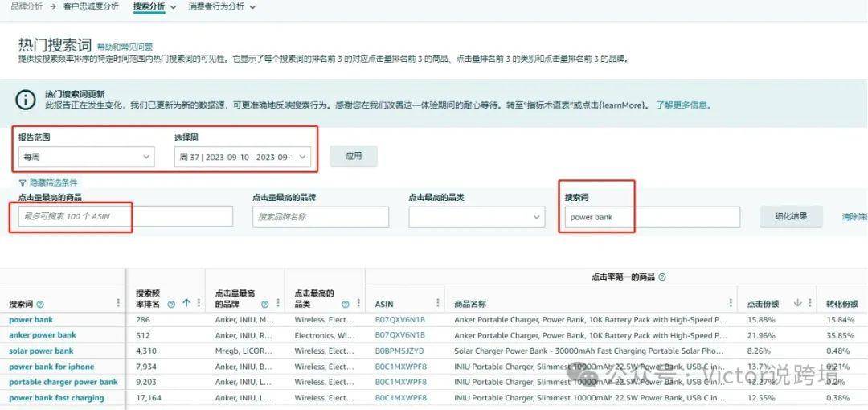Open the 点击最高的品类 filter dropdown

coord(476,216)
